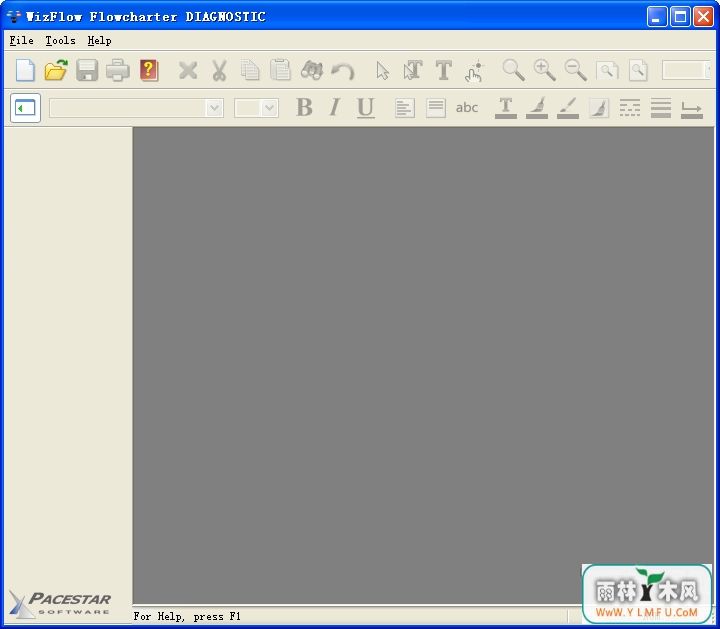The height and width of the screenshot is (629, 720).
Task: Create a new document with the blank page icon
Action: [25, 71]
